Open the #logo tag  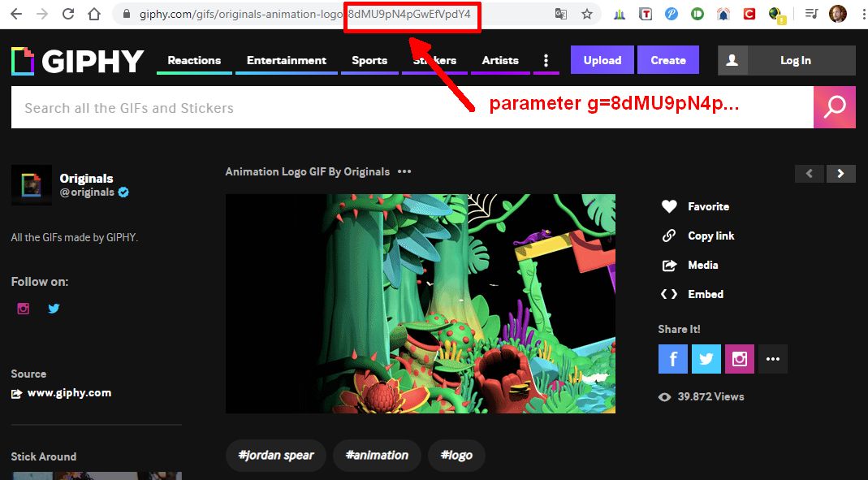[456, 455]
